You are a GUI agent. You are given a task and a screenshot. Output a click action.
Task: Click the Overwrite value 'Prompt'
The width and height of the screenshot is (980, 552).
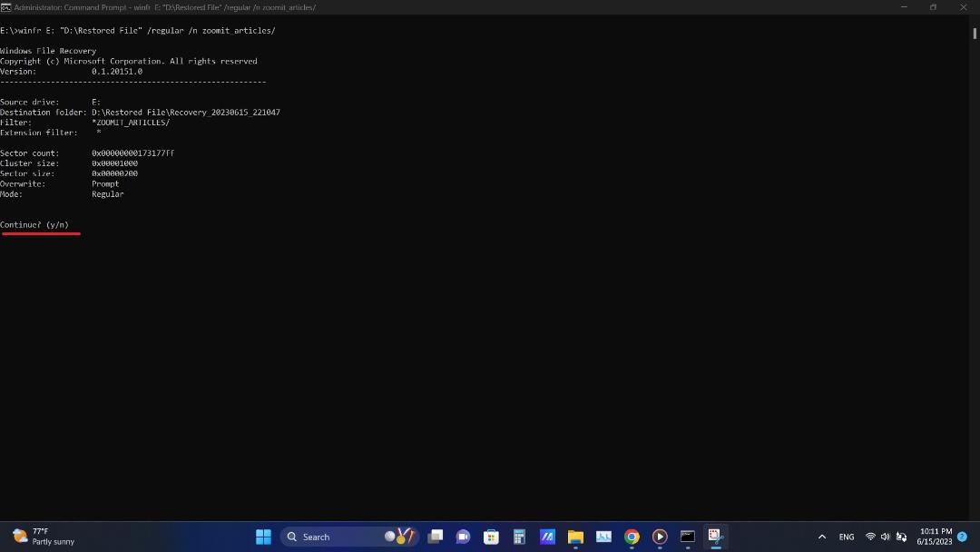tap(105, 183)
